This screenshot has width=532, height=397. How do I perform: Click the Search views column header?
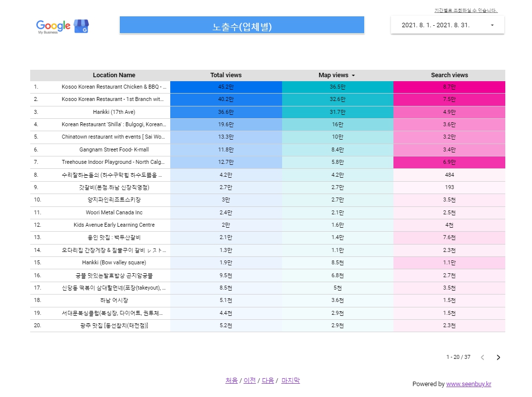click(x=449, y=75)
